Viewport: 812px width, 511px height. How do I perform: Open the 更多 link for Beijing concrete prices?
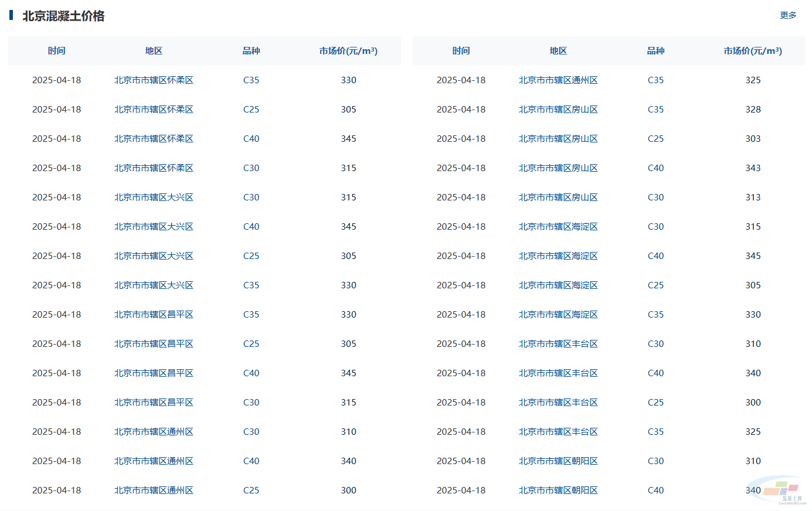tap(787, 15)
